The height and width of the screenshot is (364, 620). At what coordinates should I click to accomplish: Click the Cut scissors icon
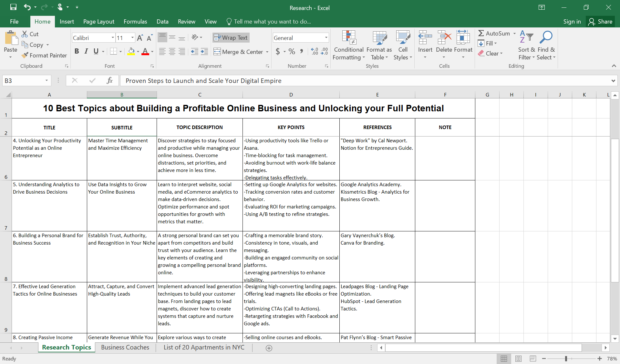[x=25, y=34]
